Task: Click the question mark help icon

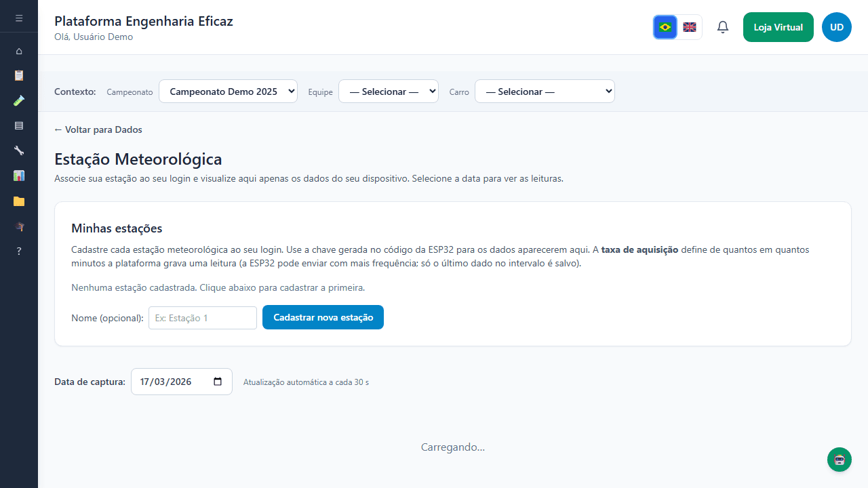Action: tap(19, 251)
